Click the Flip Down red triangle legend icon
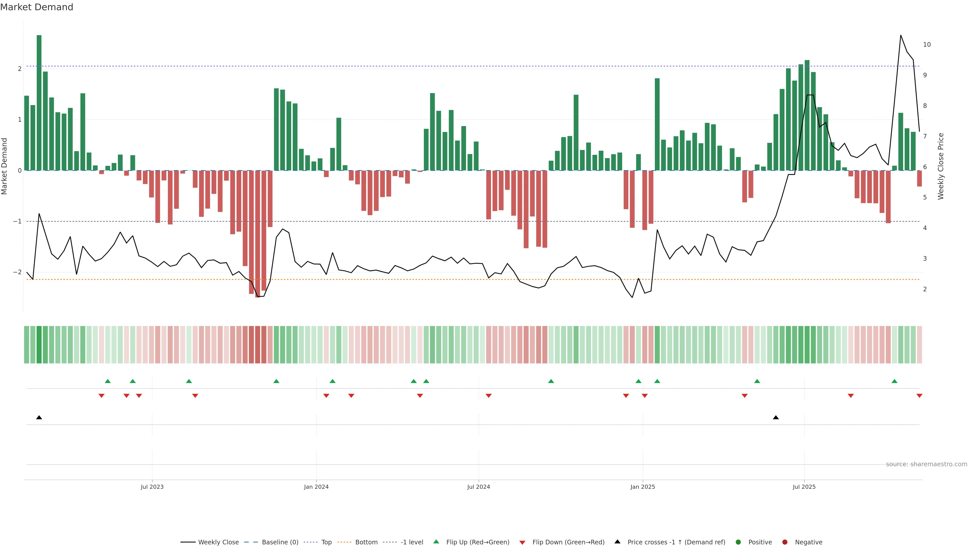Screen dimensions: 980x551 click(x=522, y=542)
